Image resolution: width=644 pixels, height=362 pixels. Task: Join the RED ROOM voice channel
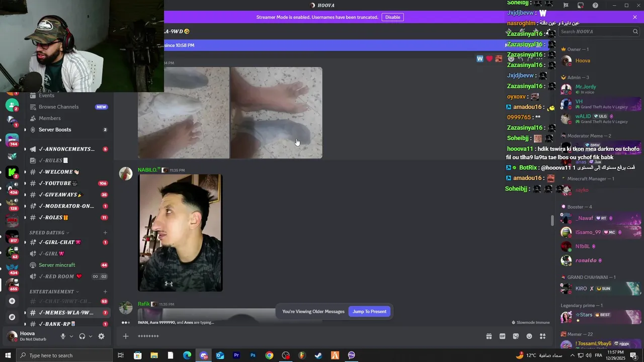click(69, 277)
